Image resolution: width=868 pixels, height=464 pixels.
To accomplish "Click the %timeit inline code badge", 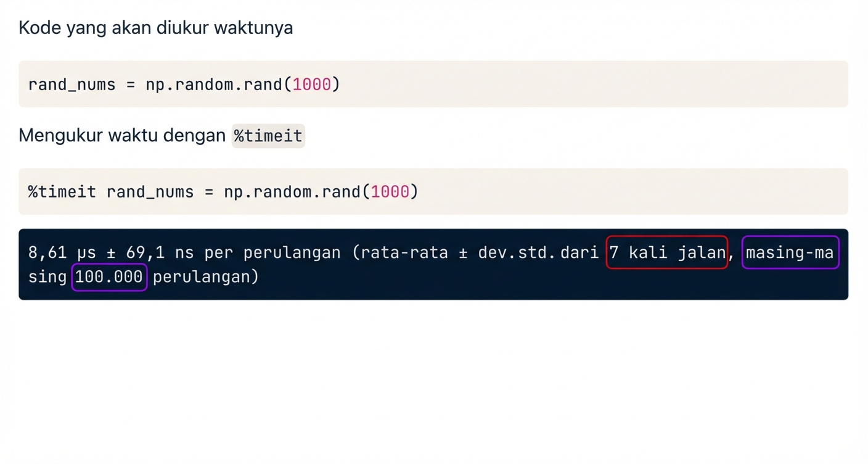I will [x=268, y=136].
